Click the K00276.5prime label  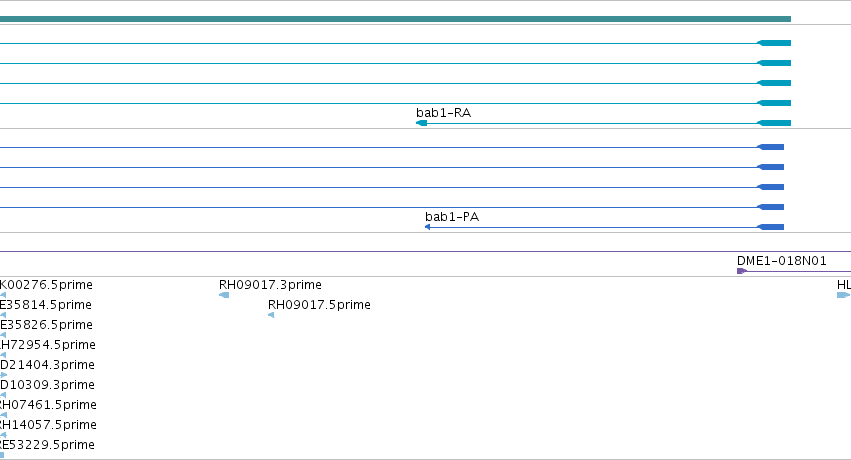pyautogui.click(x=46, y=285)
